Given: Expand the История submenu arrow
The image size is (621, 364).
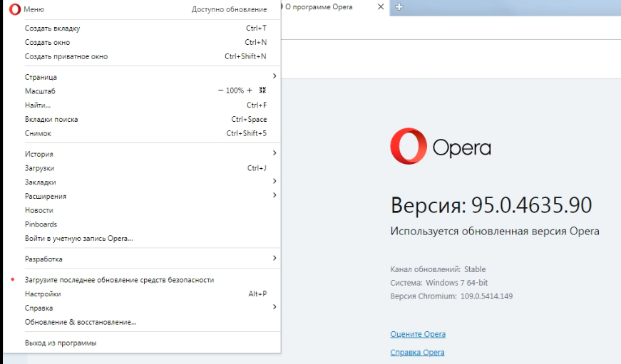Looking at the screenshot, I should (x=274, y=153).
